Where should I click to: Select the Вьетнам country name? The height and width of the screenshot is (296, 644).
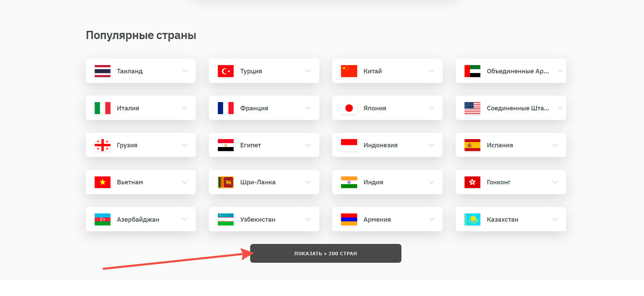tap(130, 182)
